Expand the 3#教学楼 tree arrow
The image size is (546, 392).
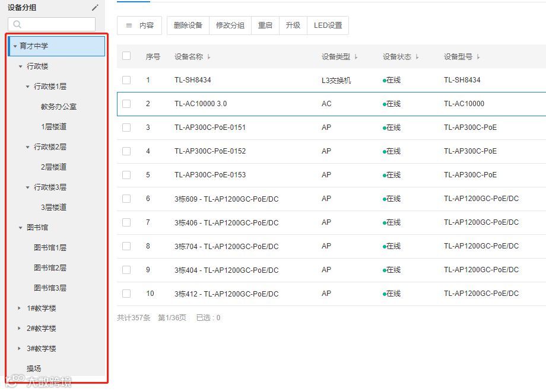(20, 349)
